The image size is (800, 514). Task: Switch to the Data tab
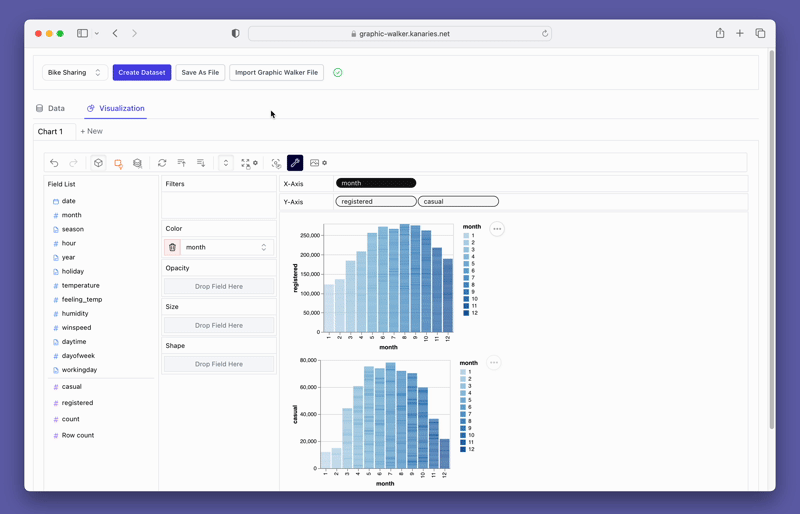coord(50,108)
